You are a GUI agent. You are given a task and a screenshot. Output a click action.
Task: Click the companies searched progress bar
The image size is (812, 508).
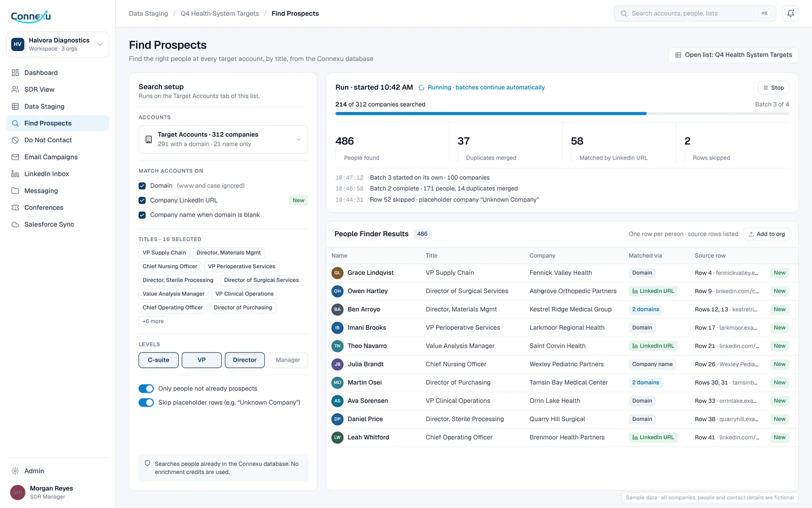point(562,114)
